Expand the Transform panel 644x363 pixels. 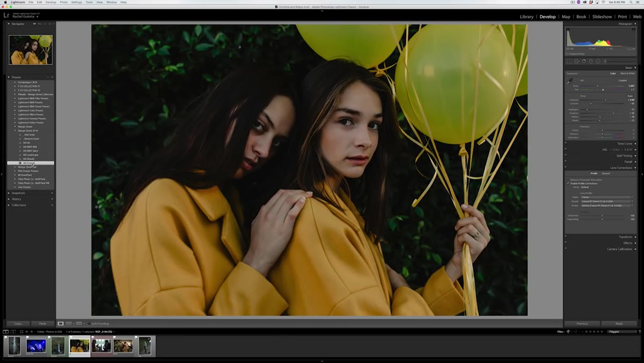tap(635, 237)
